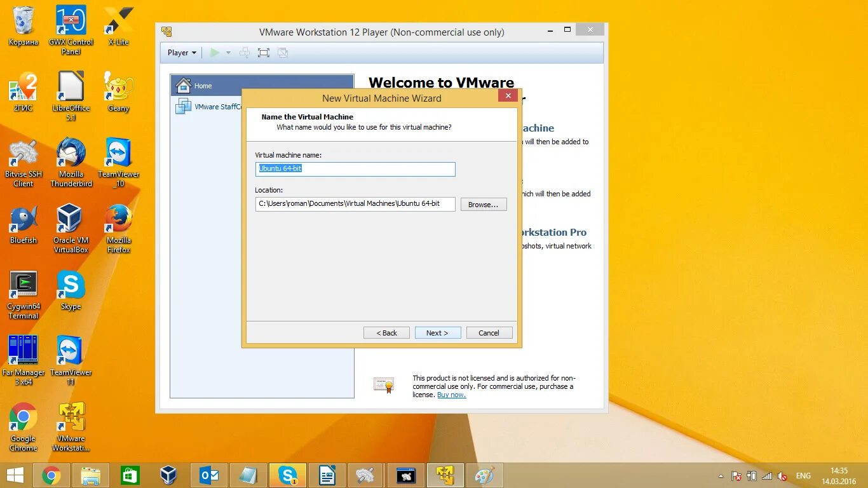Select the Mozilla Thunderbird desktop icon

(71, 163)
